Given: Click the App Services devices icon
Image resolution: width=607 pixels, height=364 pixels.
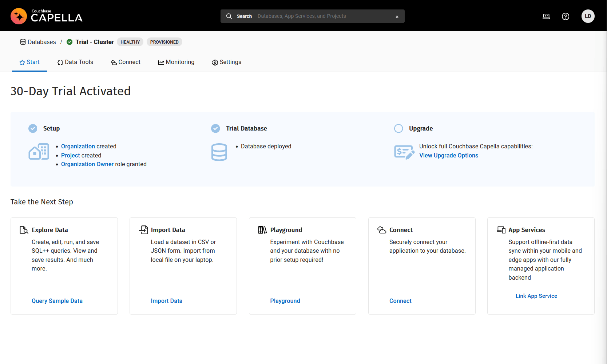Looking at the screenshot, I should 501,230.
